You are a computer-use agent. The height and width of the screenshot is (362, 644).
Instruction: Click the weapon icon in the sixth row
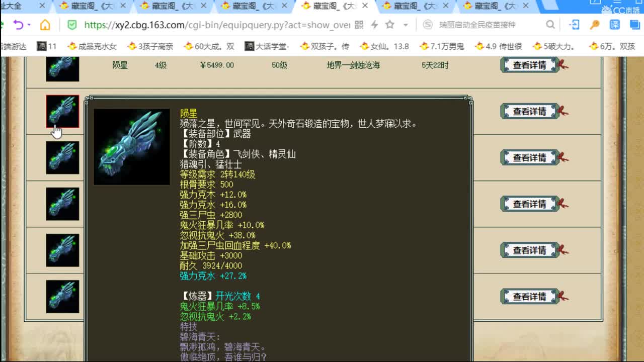point(62,296)
